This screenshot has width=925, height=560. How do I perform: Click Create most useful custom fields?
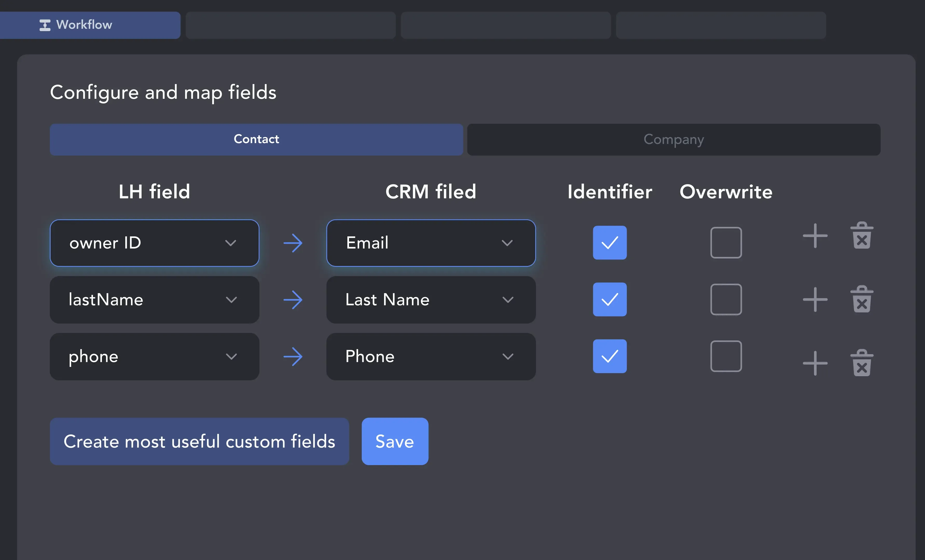pyautogui.click(x=199, y=442)
